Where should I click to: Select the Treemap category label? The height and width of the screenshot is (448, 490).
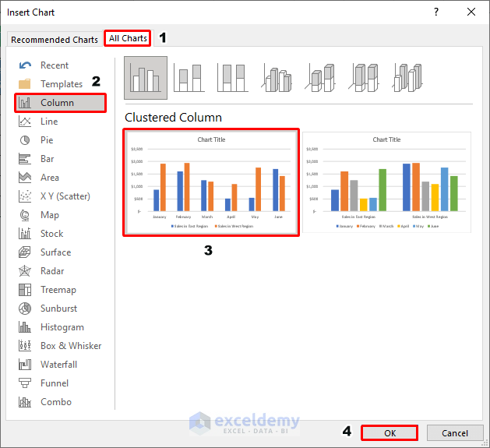coord(58,290)
